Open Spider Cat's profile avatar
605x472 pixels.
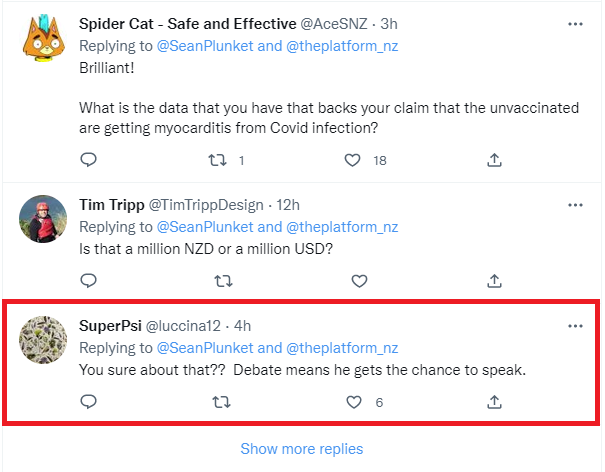click(43, 40)
